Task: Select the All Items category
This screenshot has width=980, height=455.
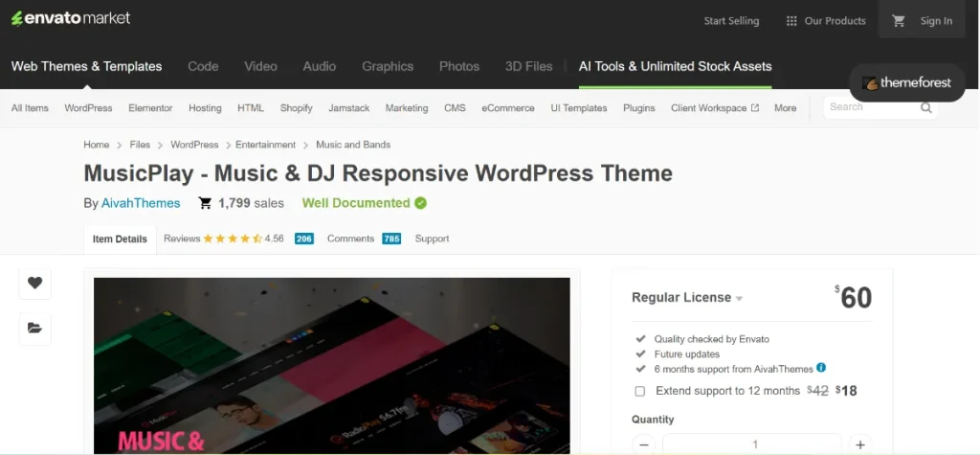Action: coord(30,107)
